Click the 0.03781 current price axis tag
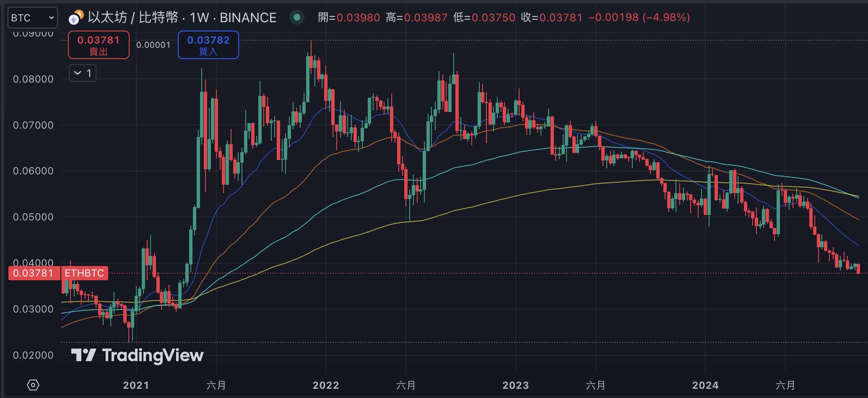Viewport: 868px width, 398px height. point(33,273)
